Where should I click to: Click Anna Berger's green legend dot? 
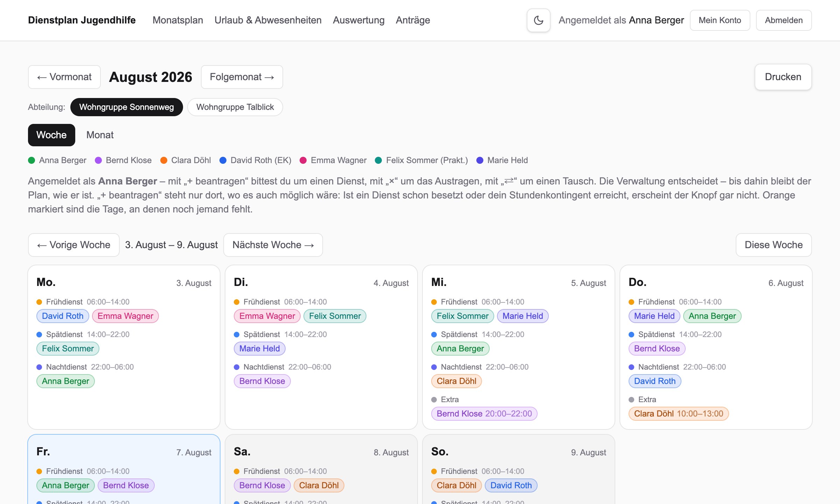point(31,160)
